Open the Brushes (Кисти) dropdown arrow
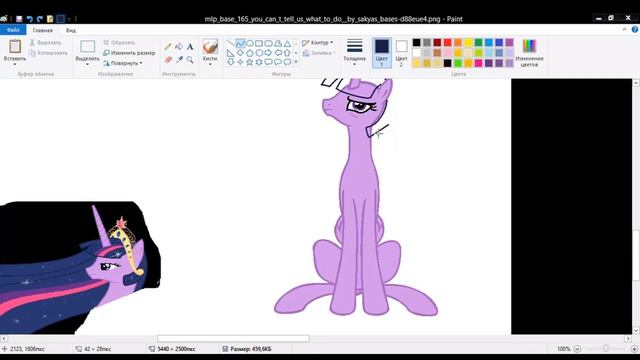Viewport: 640px width, 360px height. 210,64
